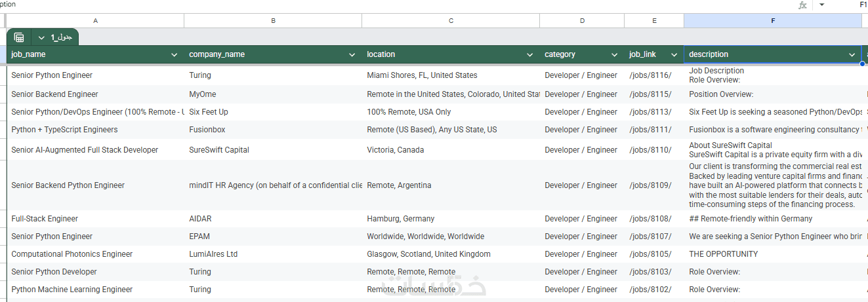Select the Hamburg, Germany location cell
The width and height of the screenshot is (868, 302).
pos(451,219)
